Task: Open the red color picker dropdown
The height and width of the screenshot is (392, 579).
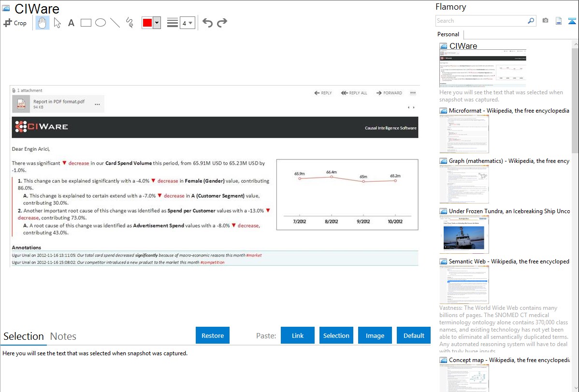Action: tap(157, 23)
